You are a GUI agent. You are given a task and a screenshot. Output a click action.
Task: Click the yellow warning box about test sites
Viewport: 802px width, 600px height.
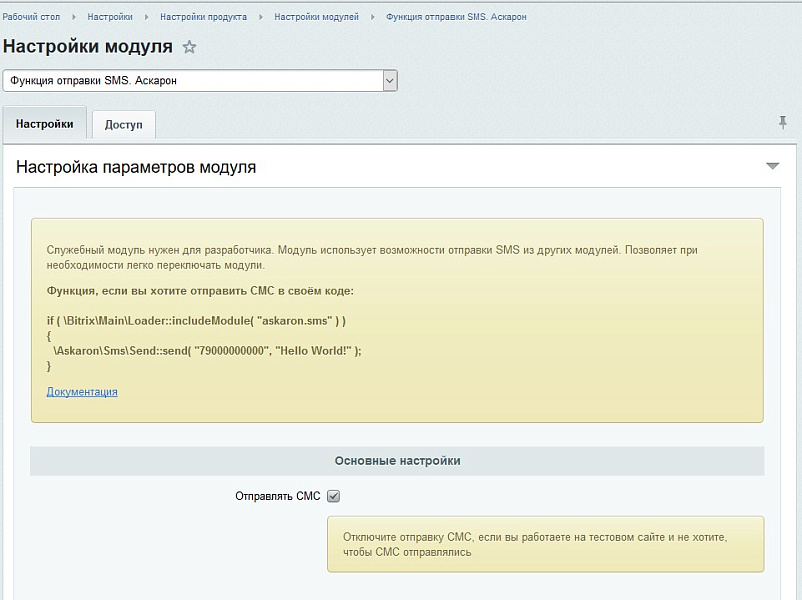tap(545, 544)
